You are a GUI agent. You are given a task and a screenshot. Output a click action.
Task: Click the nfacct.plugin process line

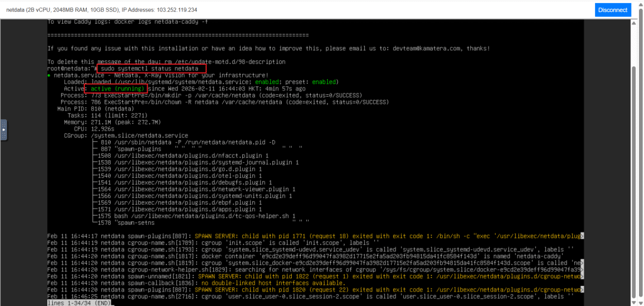(x=180, y=156)
